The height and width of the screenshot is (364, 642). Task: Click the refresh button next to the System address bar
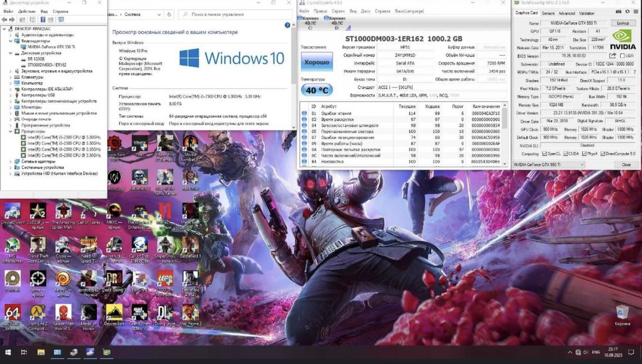pyautogui.click(x=169, y=14)
